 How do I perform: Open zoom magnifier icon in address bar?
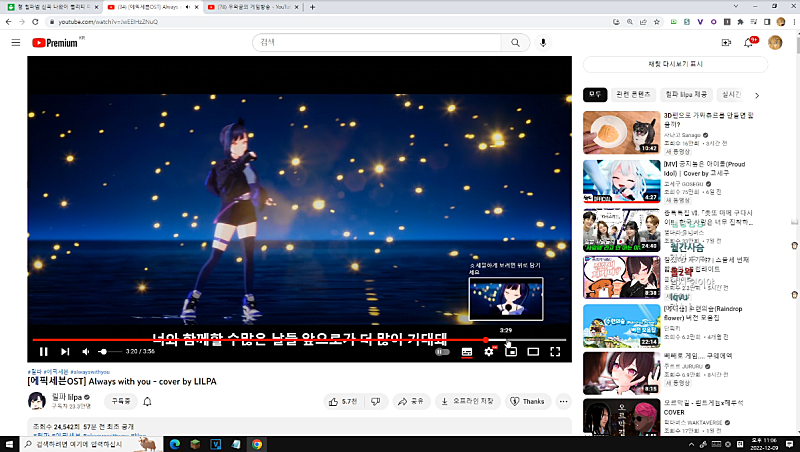point(630,22)
